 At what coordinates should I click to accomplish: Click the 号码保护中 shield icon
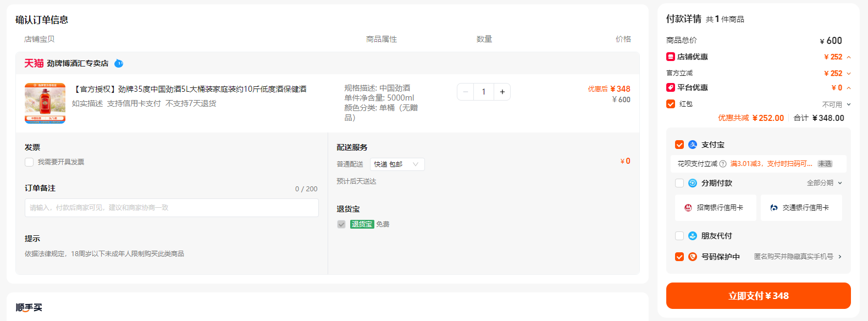pos(693,257)
